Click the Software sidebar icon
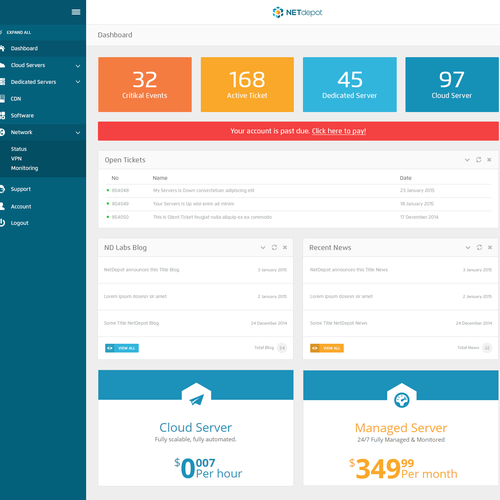500x500 pixels. (x=2, y=115)
